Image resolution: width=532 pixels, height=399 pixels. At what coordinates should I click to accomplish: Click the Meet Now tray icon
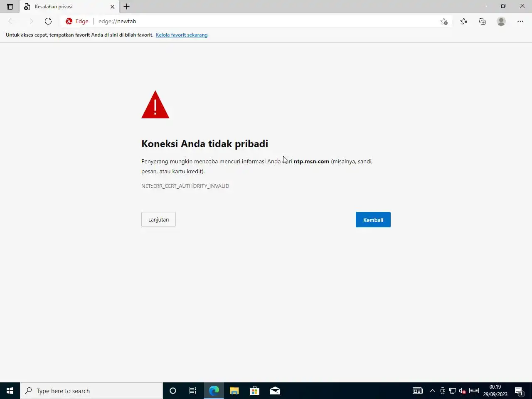tap(443, 391)
